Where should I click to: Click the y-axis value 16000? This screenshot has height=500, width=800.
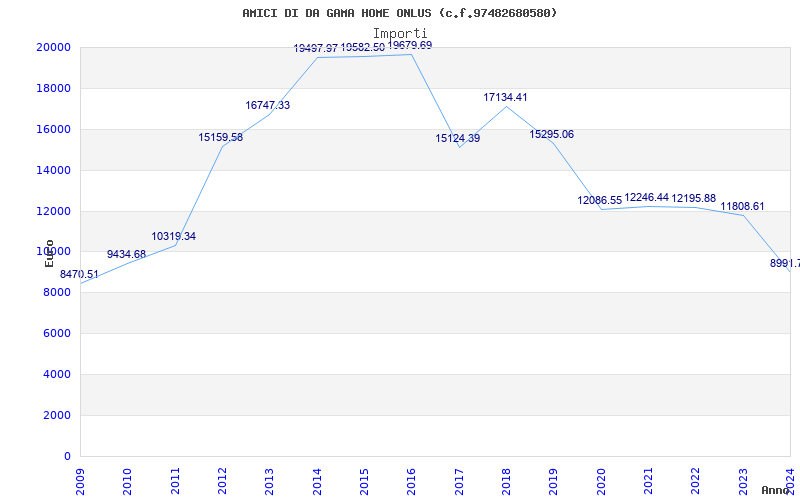click(x=54, y=129)
